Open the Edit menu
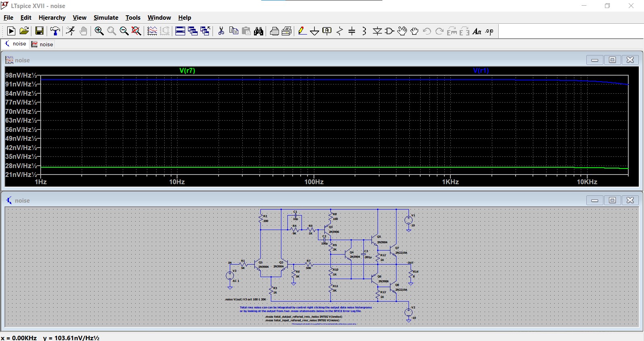The image size is (644, 341). (x=26, y=18)
